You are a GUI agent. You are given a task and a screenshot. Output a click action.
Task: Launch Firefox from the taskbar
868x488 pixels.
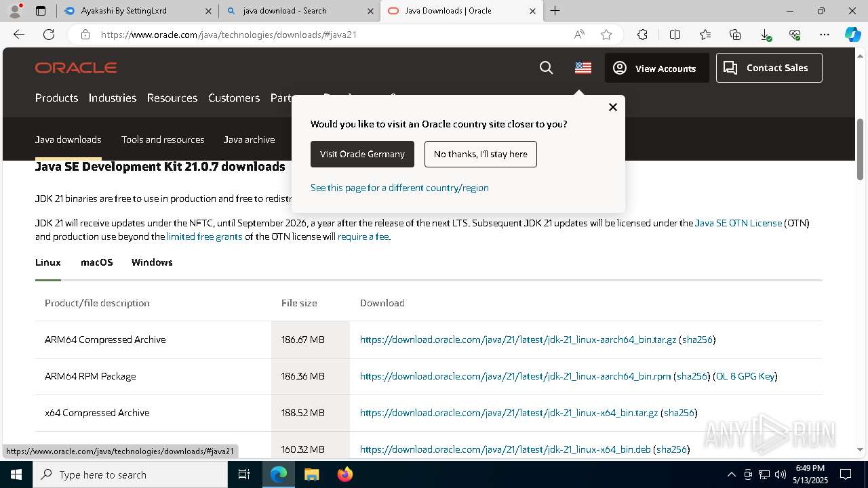344,474
